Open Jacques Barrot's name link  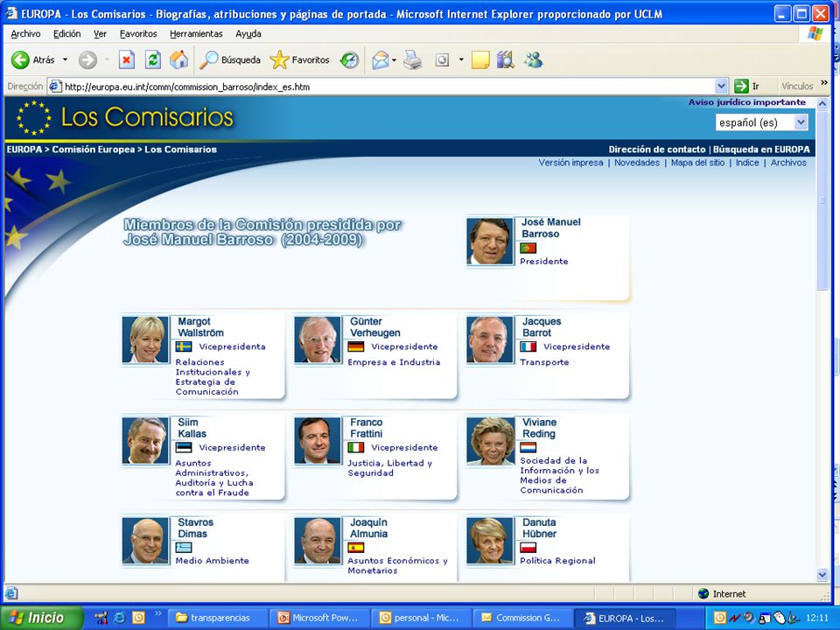click(x=542, y=326)
